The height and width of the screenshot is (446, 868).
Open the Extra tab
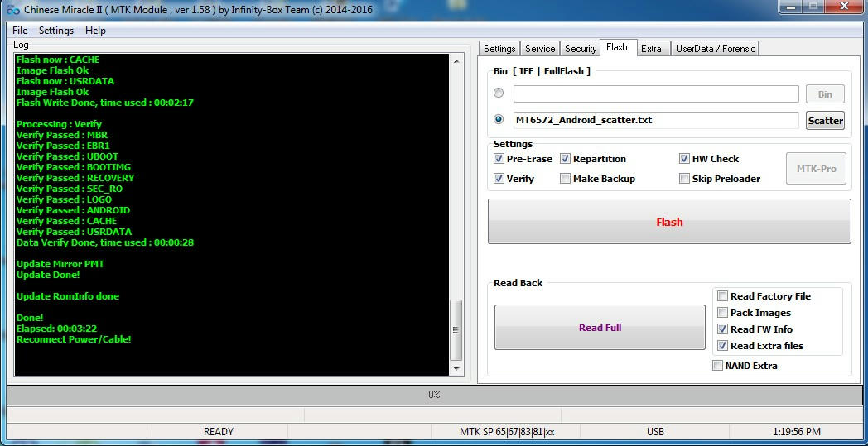pos(651,49)
